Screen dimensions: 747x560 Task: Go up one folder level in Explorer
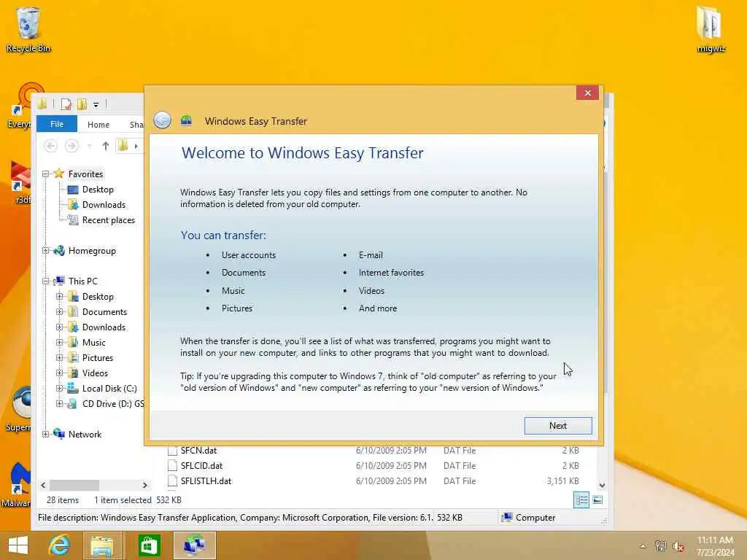pyautogui.click(x=105, y=146)
